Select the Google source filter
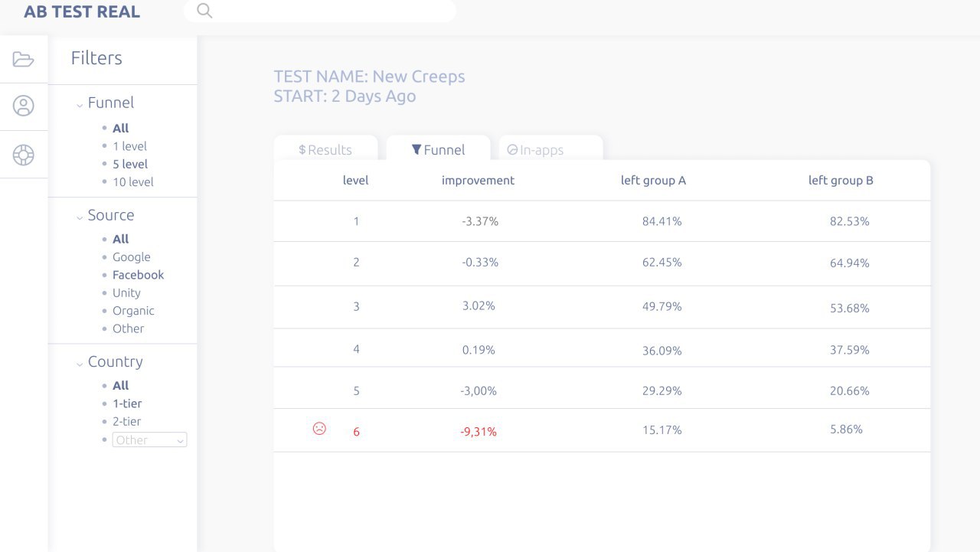Image resolution: width=980 pixels, height=552 pixels. [131, 257]
